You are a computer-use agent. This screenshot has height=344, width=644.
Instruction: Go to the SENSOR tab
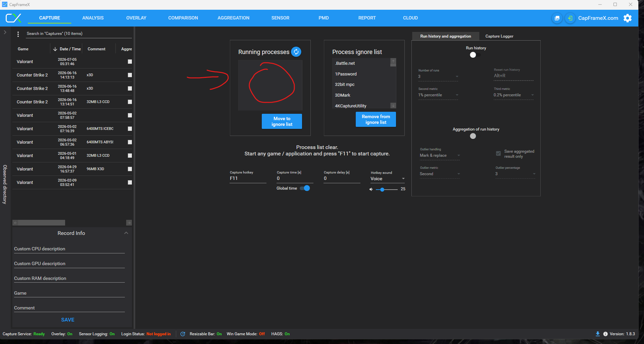280,18
